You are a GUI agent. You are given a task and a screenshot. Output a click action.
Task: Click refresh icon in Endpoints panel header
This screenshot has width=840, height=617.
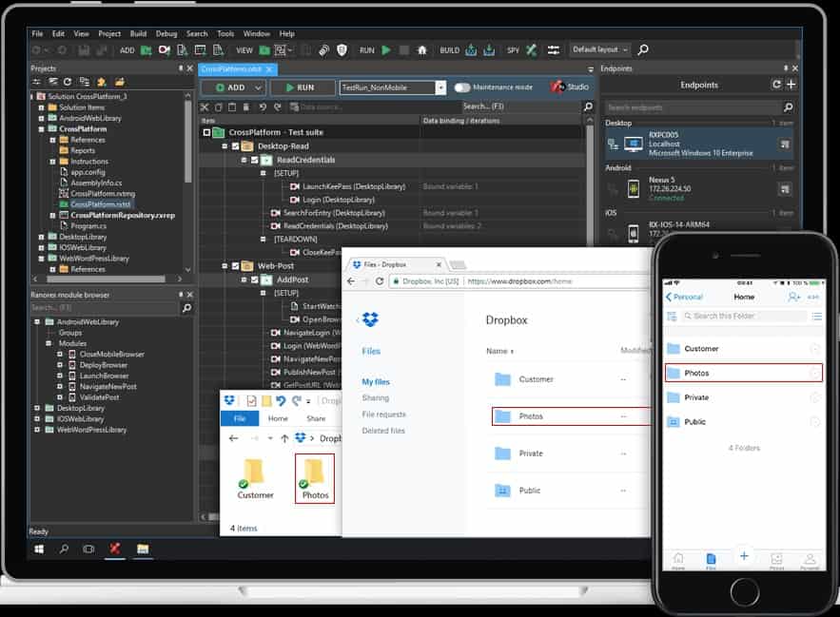[776, 85]
